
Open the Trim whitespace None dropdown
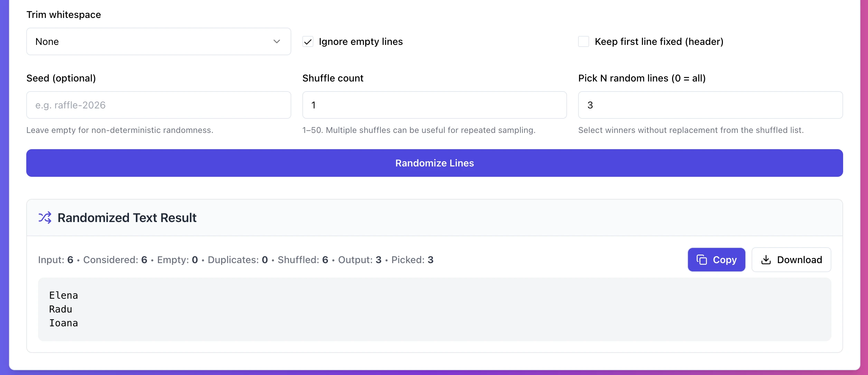coord(158,41)
